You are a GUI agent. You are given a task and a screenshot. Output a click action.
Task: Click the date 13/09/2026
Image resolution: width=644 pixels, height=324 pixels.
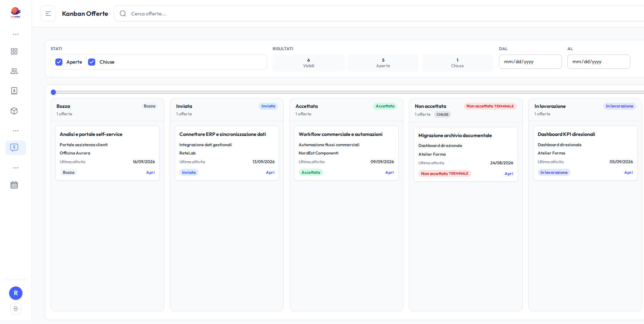[x=264, y=162]
